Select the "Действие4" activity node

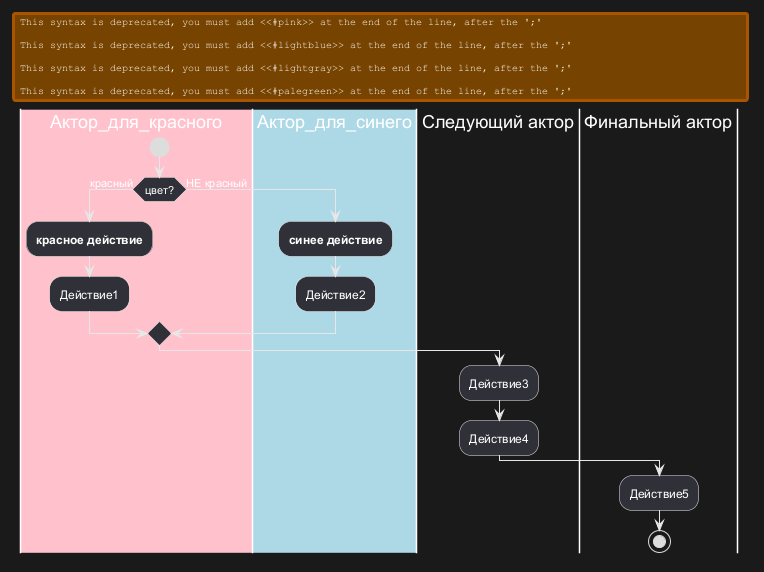pos(499,438)
